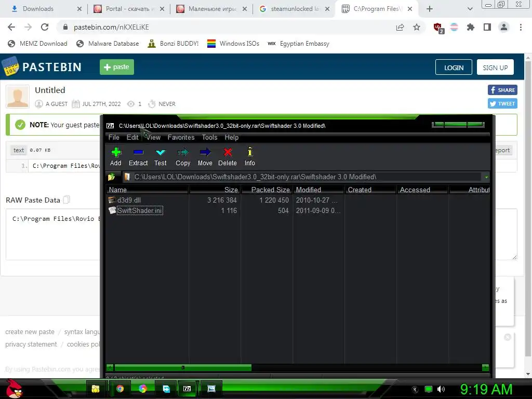Switch to the Portal - скачать tab
Viewport: 532px width, 399px height.
pyautogui.click(x=128, y=9)
